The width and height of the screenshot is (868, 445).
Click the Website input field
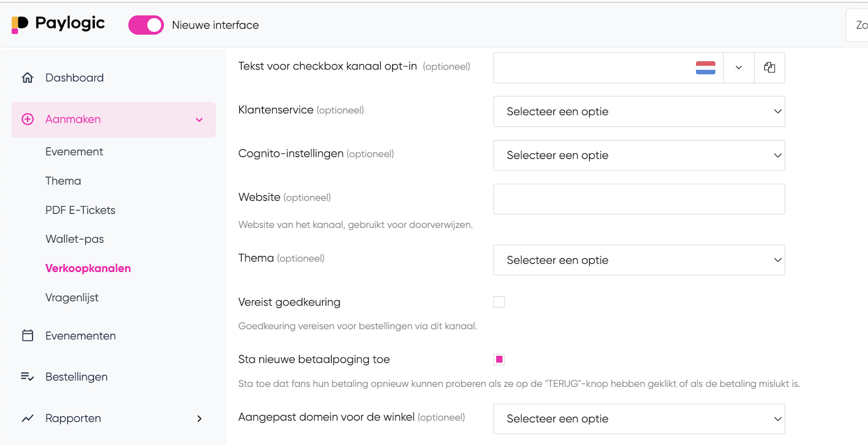tap(639, 199)
